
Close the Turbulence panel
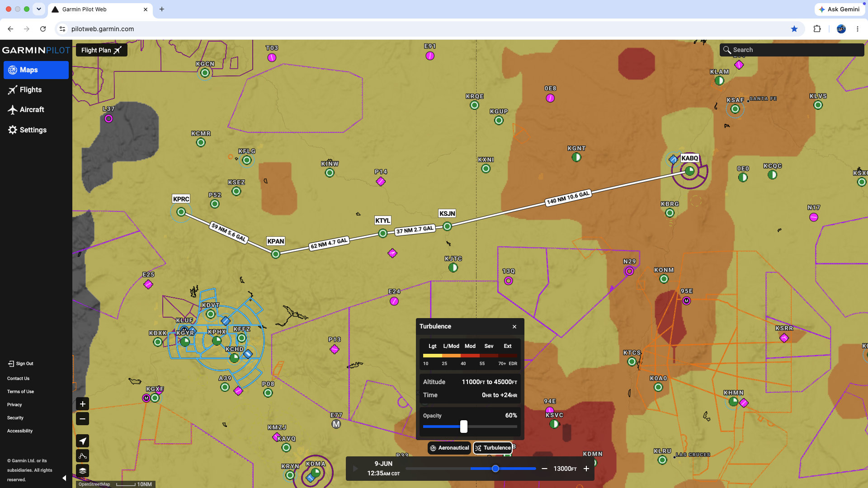(x=514, y=327)
